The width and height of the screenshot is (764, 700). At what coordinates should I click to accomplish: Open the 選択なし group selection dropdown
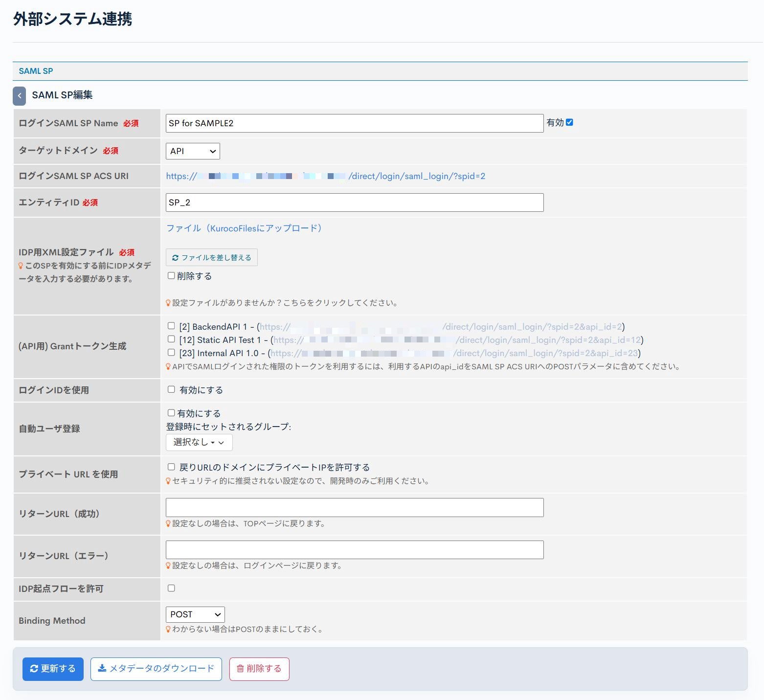coord(199,442)
